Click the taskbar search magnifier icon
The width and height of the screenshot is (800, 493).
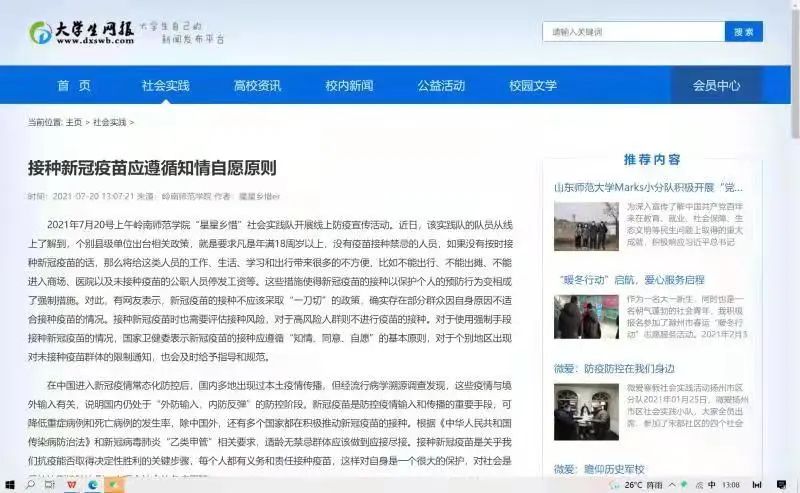click(x=31, y=485)
